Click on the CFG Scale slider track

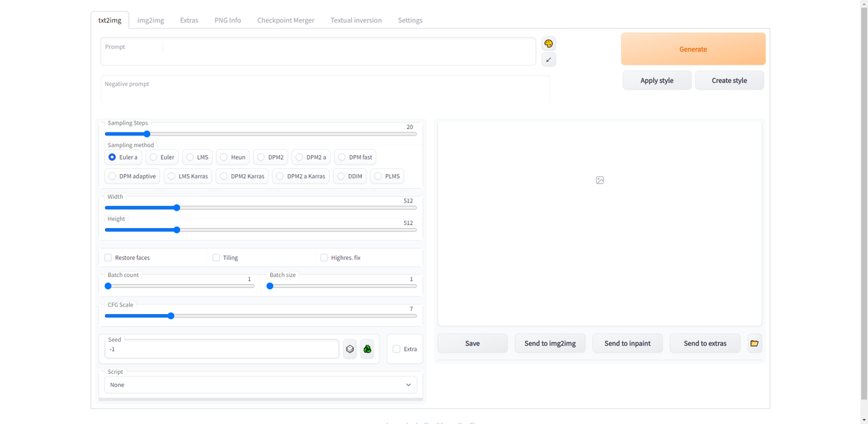point(261,316)
